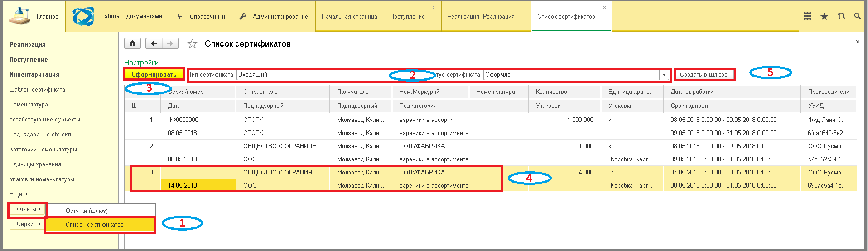This screenshot has height=251, width=868.
Task: Open the history icon in top toolbar
Action: [x=841, y=16]
